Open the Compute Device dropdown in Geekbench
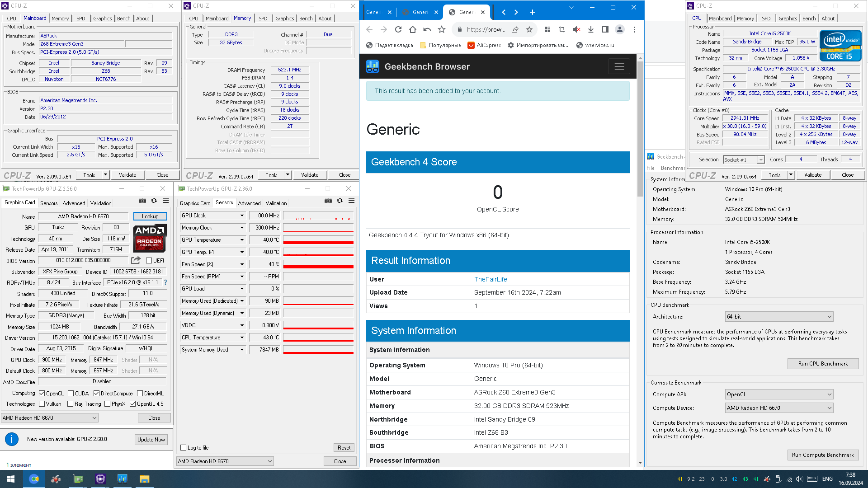This screenshot has width=868, height=488. [x=779, y=408]
